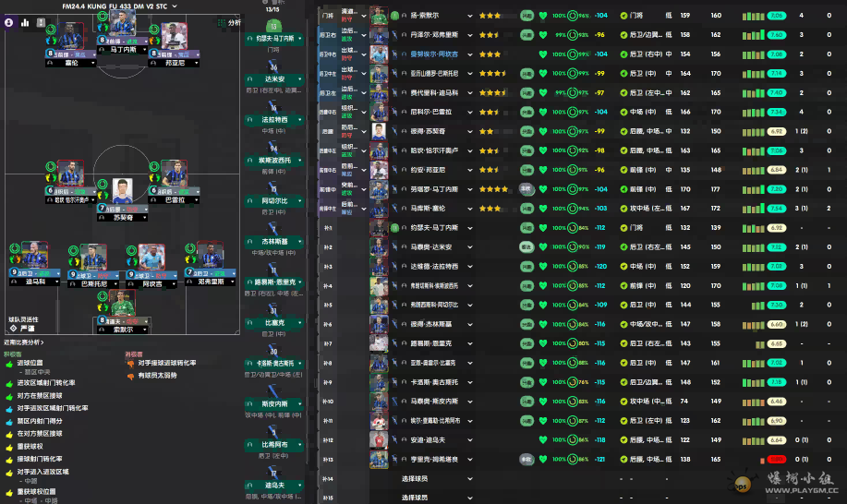Click the bar chart view icon top-left
The height and width of the screenshot is (504, 847).
tap(25, 22)
